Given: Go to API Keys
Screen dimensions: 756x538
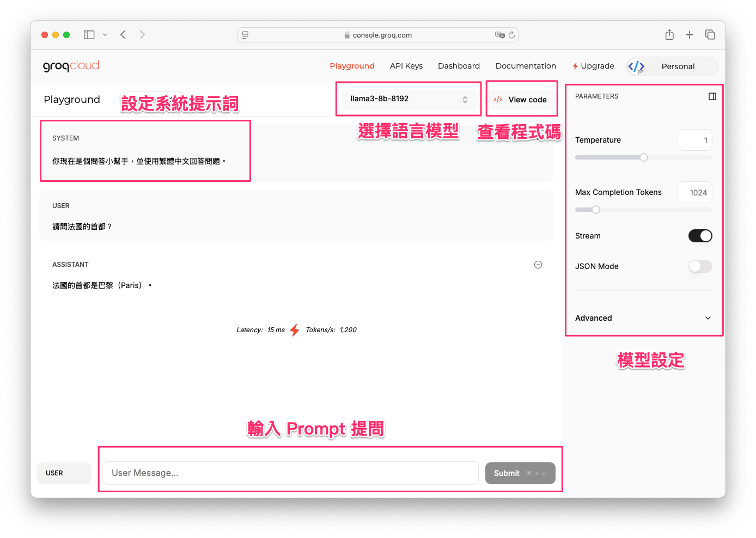Looking at the screenshot, I should click(x=406, y=66).
